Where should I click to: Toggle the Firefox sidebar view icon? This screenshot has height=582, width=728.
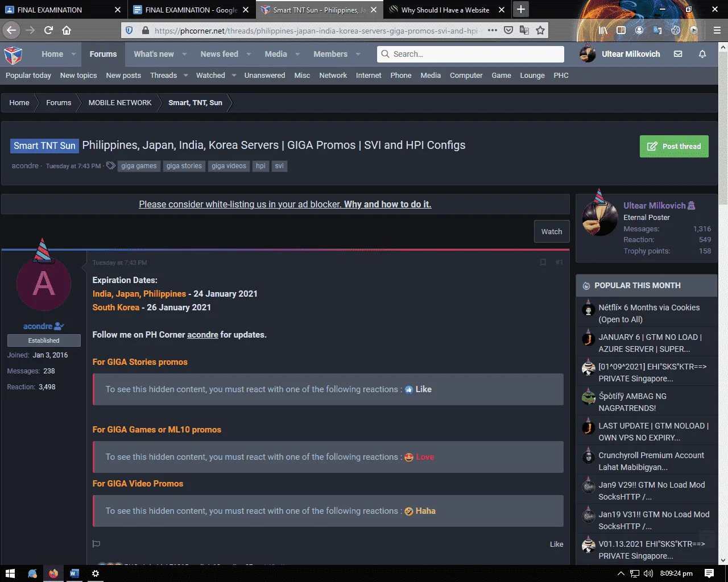coord(621,31)
